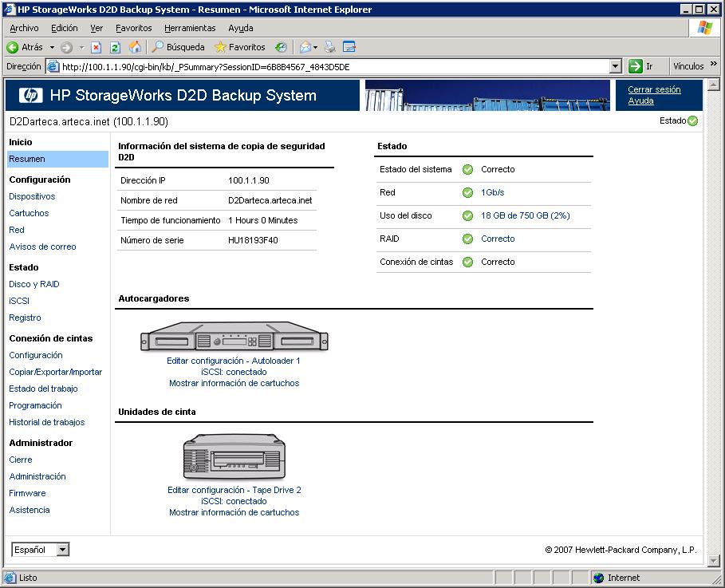Open the Forward button history dropdown arrow
725x588 pixels.
[x=81, y=47]
